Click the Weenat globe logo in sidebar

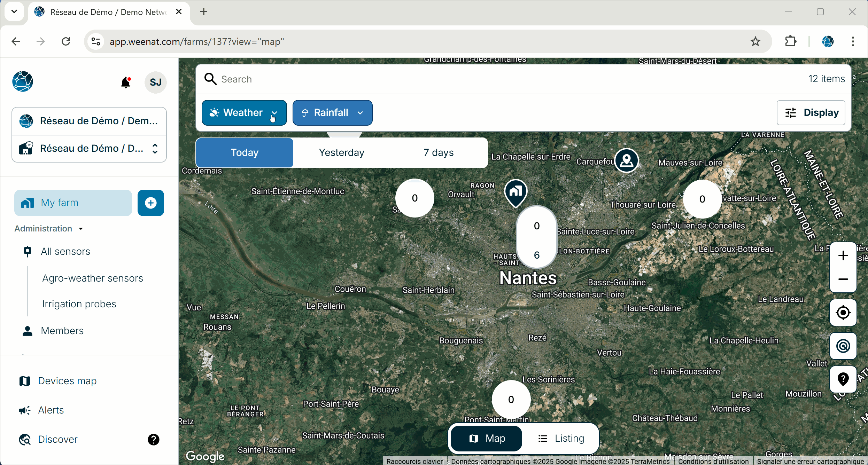click(23, 81)
